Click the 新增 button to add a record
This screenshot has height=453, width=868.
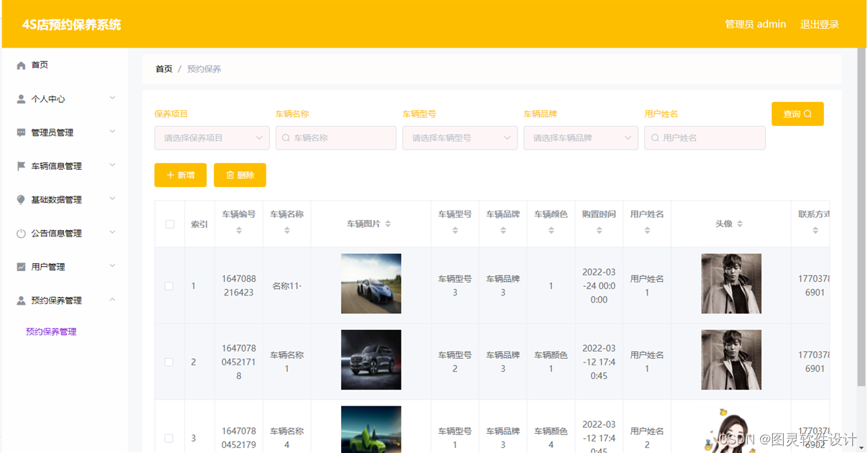click(180, 174)
